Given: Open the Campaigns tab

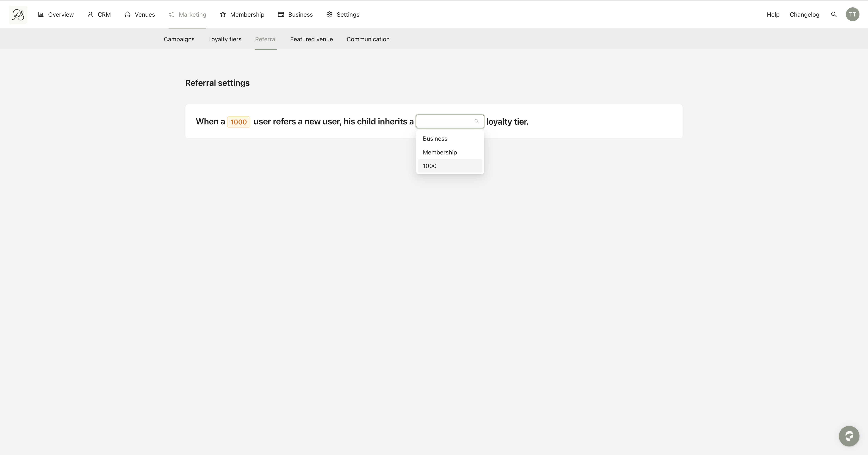Looking at the screenshot, I should click(179, 39).
